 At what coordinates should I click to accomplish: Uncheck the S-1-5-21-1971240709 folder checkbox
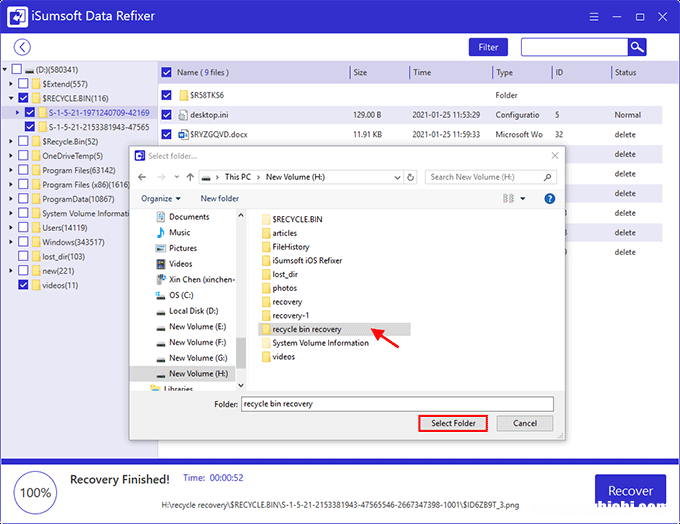click(x=29, y=112)
